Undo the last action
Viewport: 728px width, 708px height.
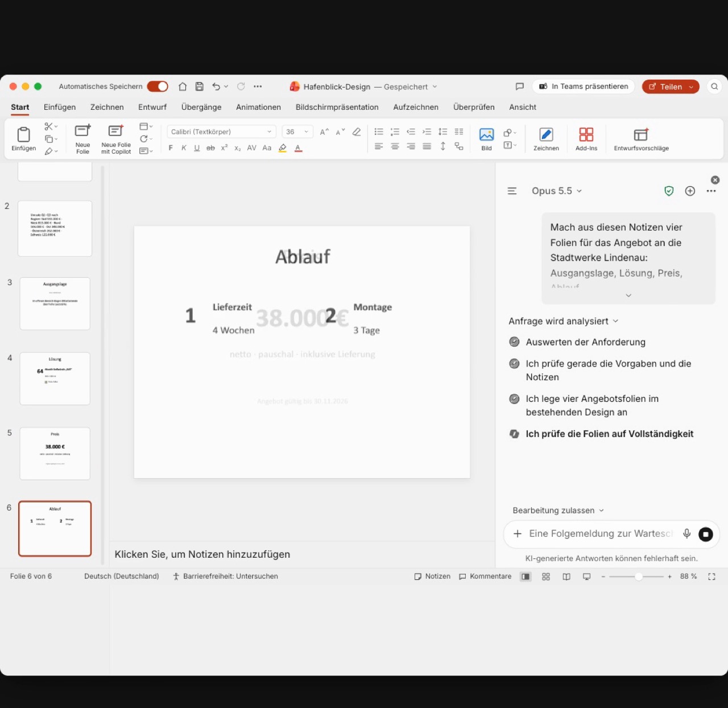click(x=216, y=87)
